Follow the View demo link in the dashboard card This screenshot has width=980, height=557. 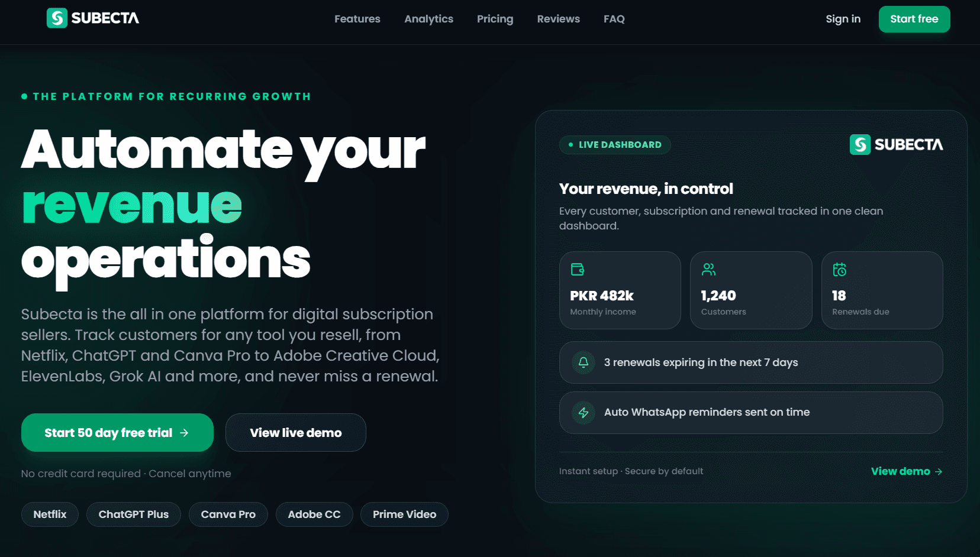coord(907,471)
